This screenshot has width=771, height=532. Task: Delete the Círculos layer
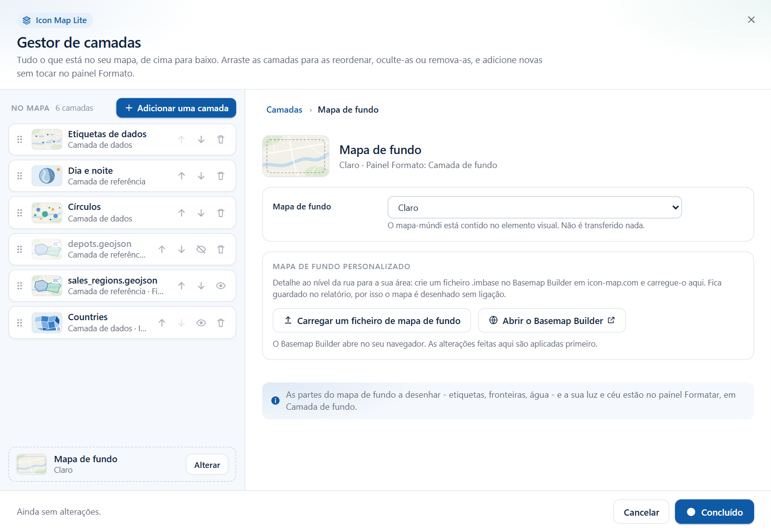click(221, 213)
